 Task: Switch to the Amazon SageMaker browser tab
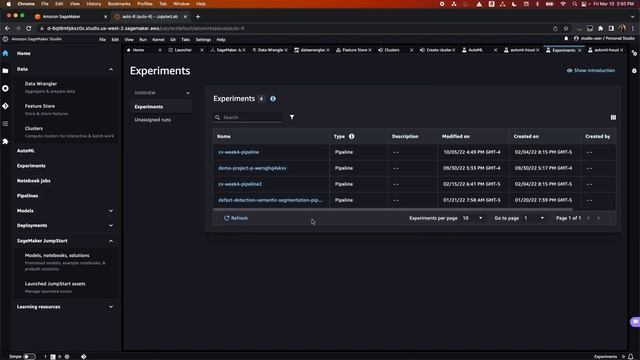click(62, 17)
